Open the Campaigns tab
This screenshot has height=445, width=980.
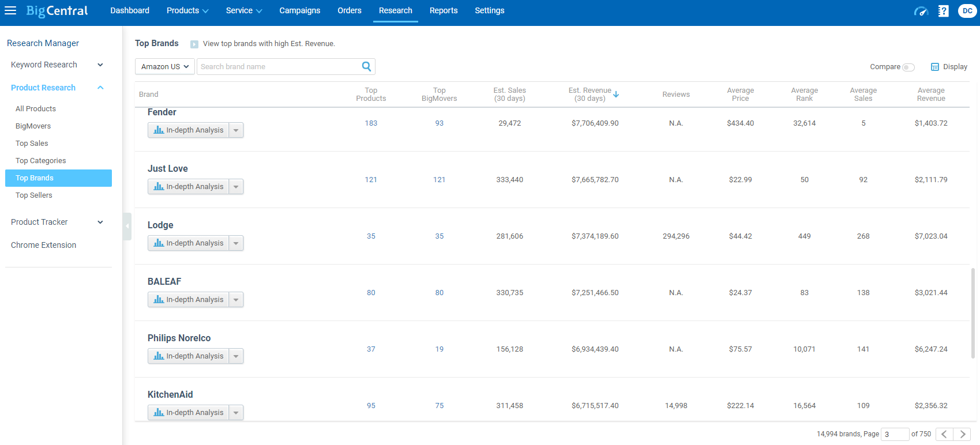tap(300, 10)
